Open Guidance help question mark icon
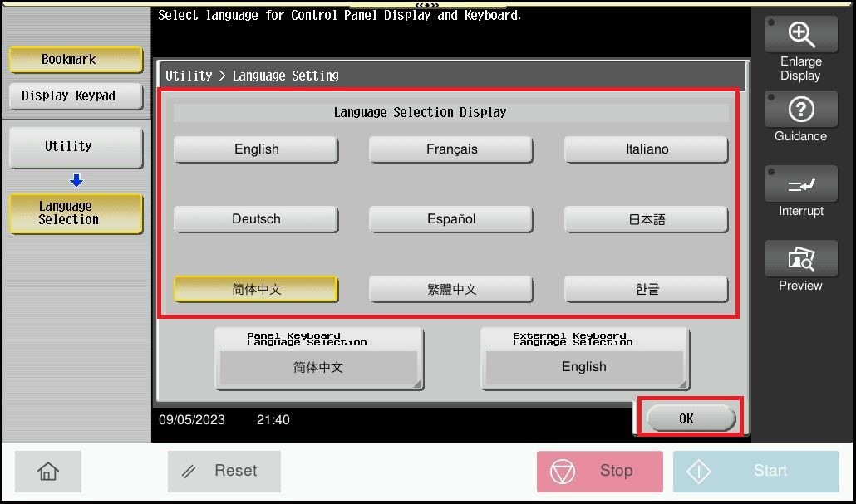 click(x=800, y=110)
